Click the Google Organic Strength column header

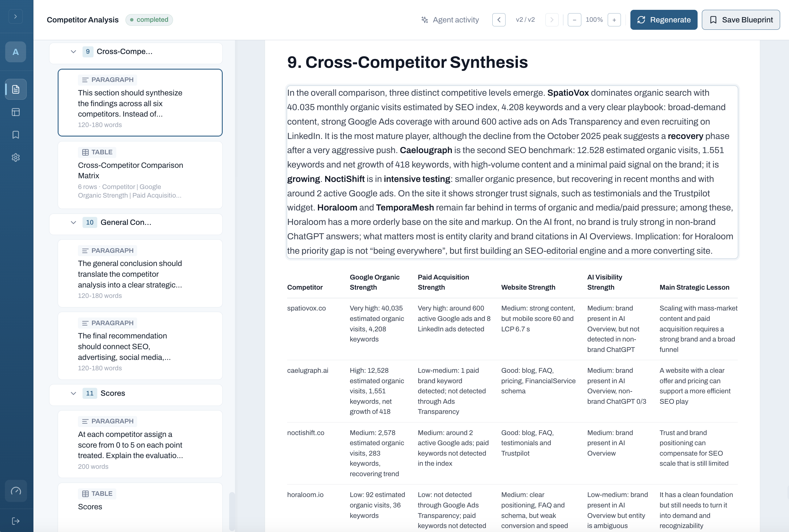(x=375, y=282)
